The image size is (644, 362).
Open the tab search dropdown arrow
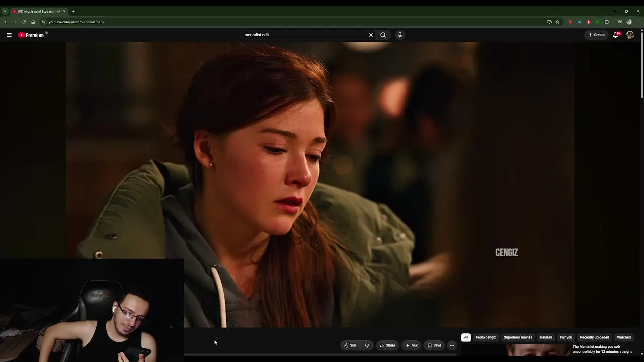pos(5,11)
